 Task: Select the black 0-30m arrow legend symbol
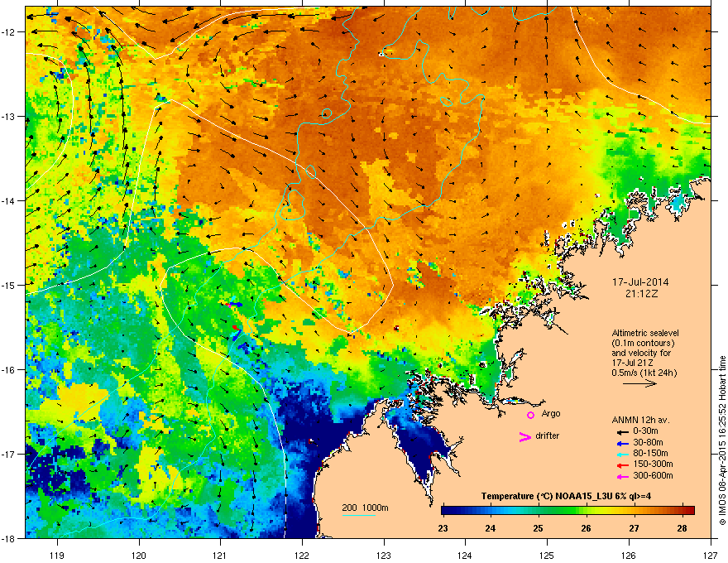pyautogui.click(x=623, y=432)
